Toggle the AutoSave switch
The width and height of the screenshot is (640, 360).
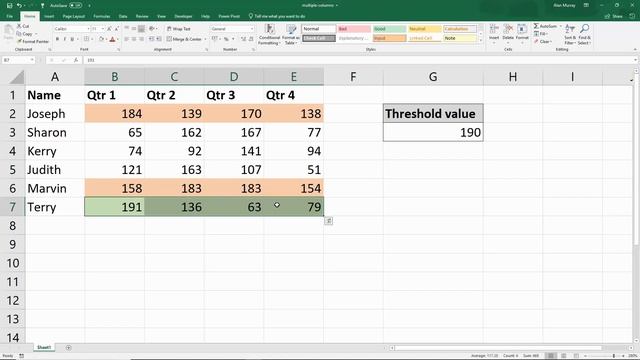pos(76,5)
